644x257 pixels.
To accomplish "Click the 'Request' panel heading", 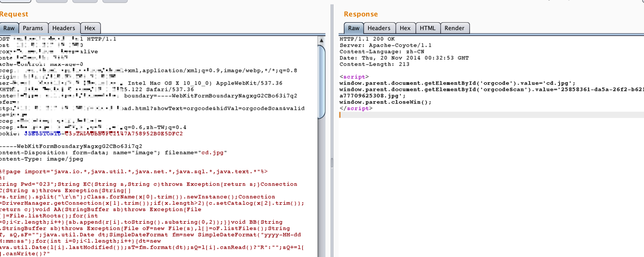I will pyautogui.click(x=14, y=14).
